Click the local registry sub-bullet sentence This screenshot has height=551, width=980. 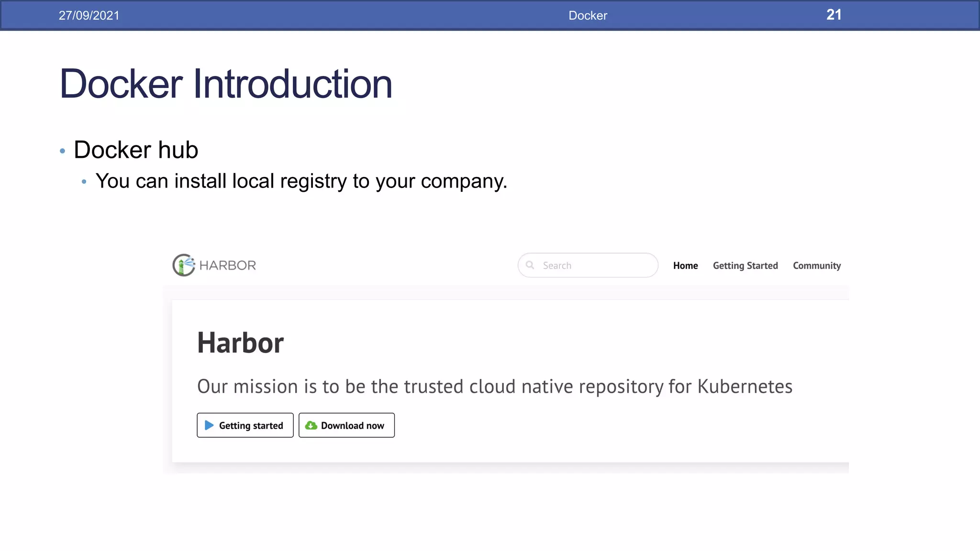301,181
